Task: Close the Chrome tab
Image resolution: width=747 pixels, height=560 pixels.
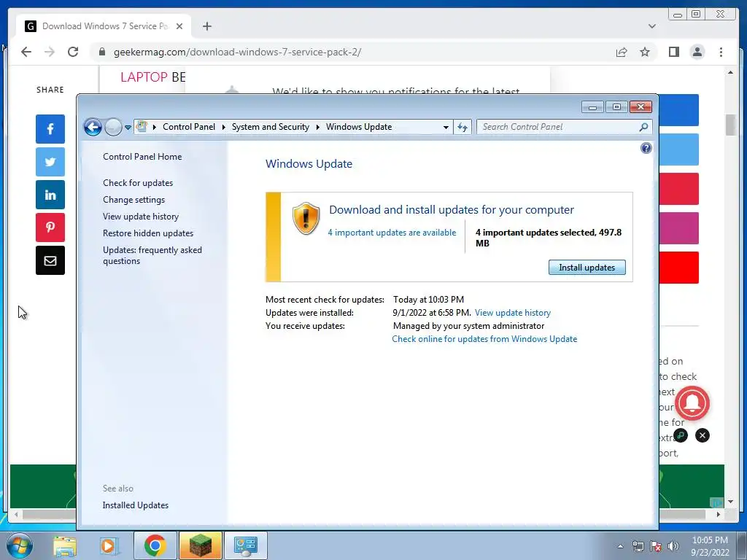Action: click(179, 26)
